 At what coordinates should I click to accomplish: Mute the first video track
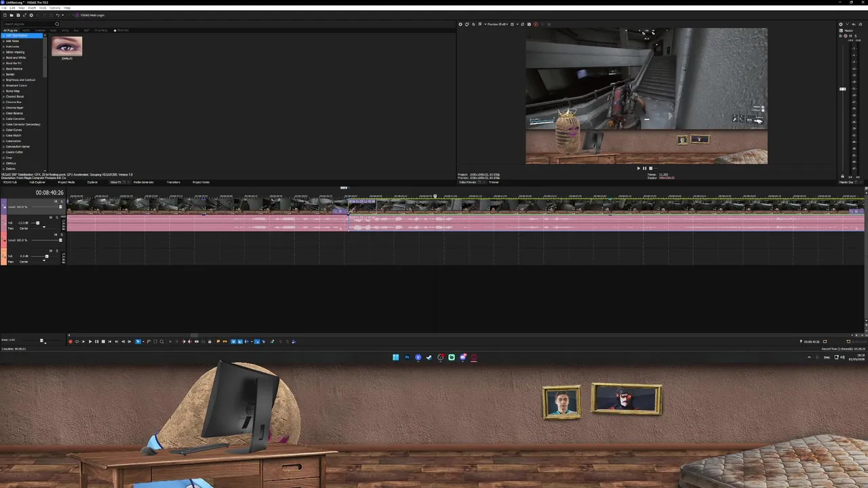click(x=56, y=201)
